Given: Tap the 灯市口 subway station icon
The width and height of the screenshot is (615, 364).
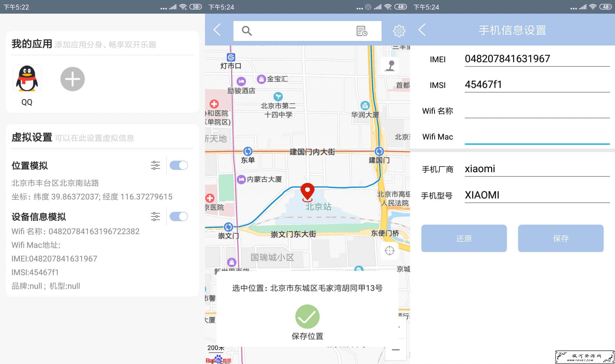Looking at the screenshot, I should pos(231,57).
